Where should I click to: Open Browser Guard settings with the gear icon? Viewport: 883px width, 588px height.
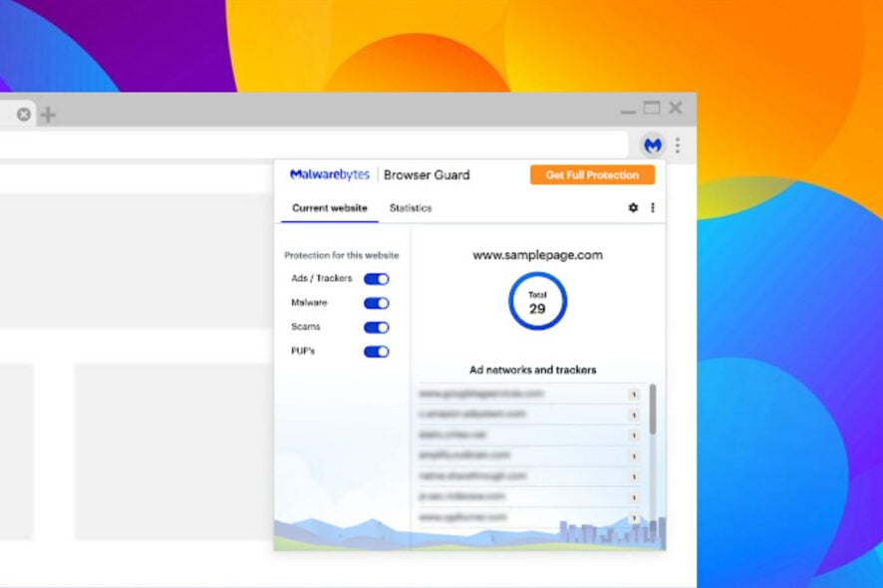[634, 207]
